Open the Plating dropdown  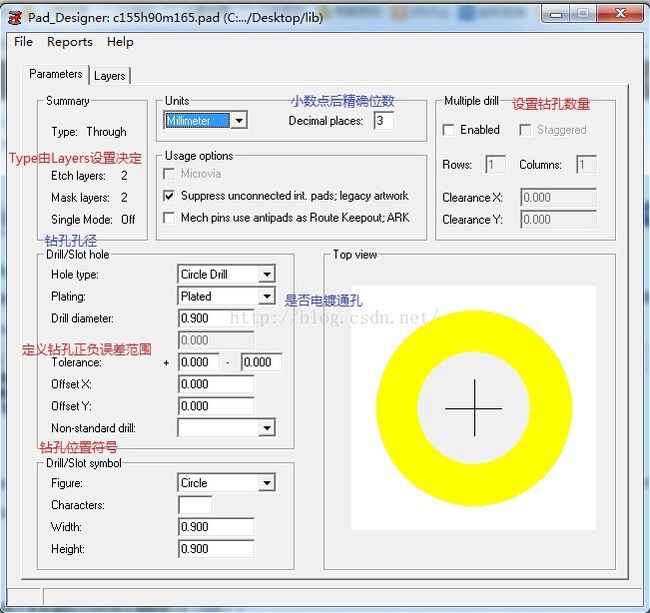pos(226,296)
